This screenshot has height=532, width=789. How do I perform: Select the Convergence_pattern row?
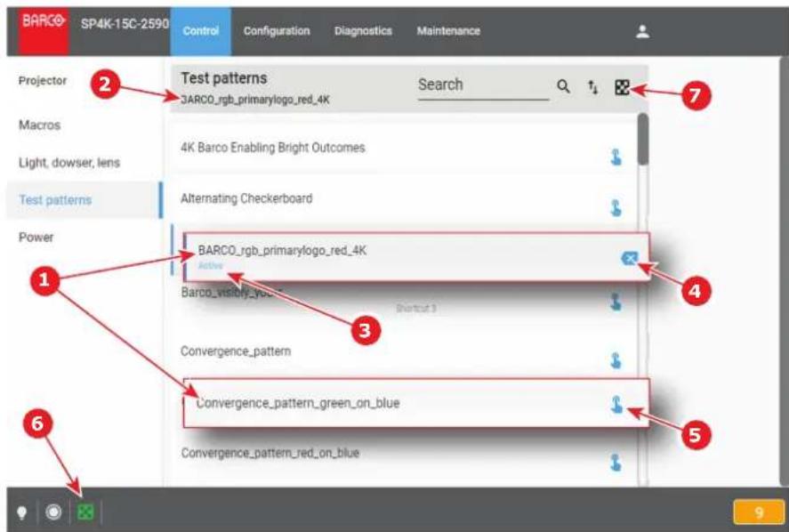point(403,351)
